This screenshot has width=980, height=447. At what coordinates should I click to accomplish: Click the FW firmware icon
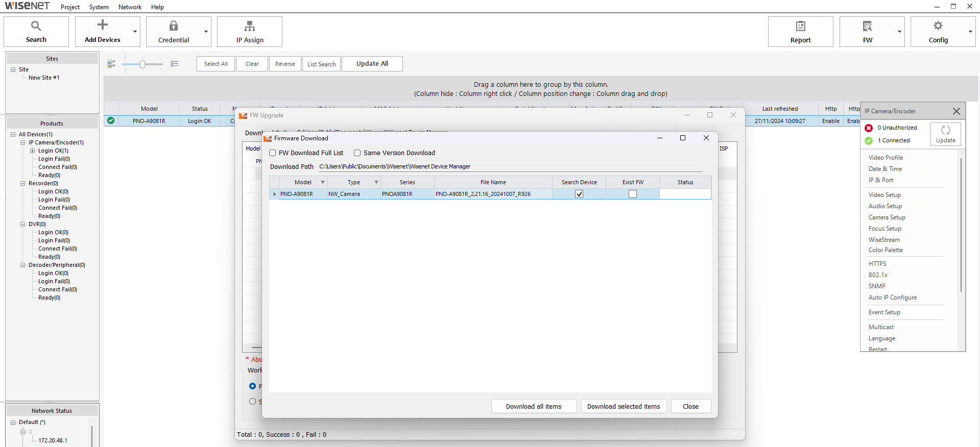click(867, 26)
